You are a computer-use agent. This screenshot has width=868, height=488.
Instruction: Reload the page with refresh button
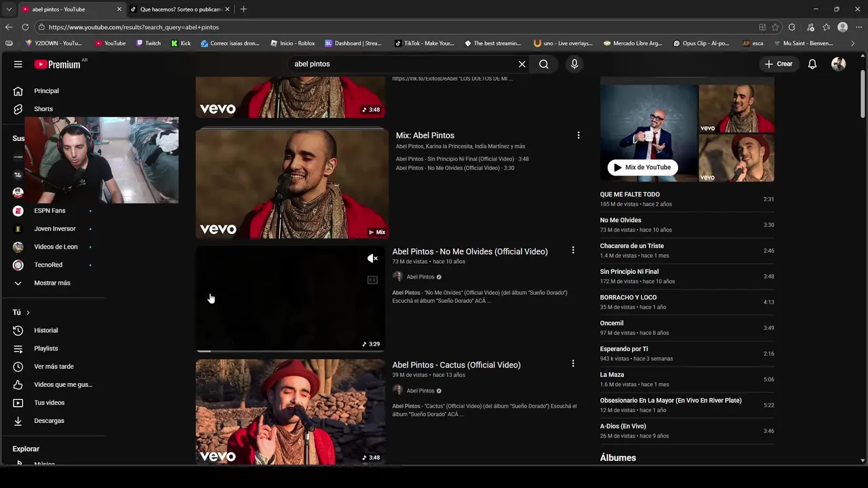25,27
